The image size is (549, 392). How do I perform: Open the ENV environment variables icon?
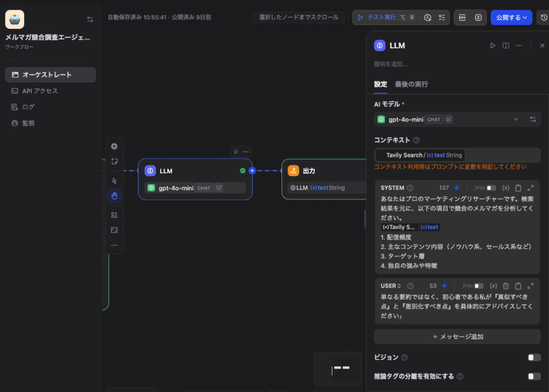pyautogui.click(x=462, y=17)
